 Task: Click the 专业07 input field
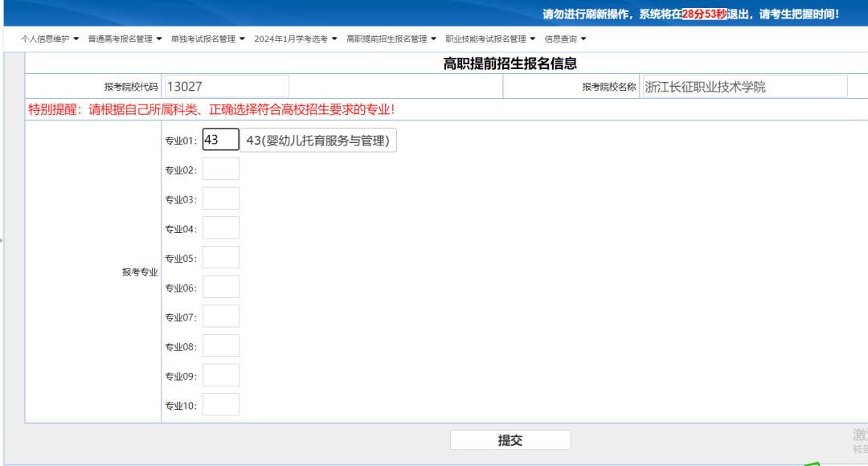(x=221, y=316)
